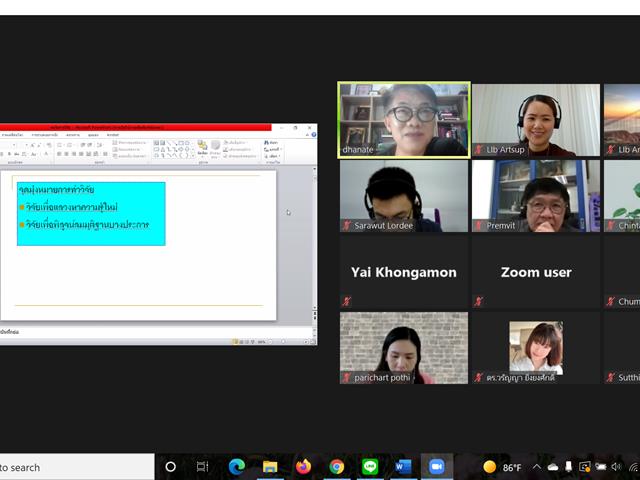The height and width of the screenshot is (480, 640).
Task: Click Zoom user's muted microphone icon
Action: [479, 302]
